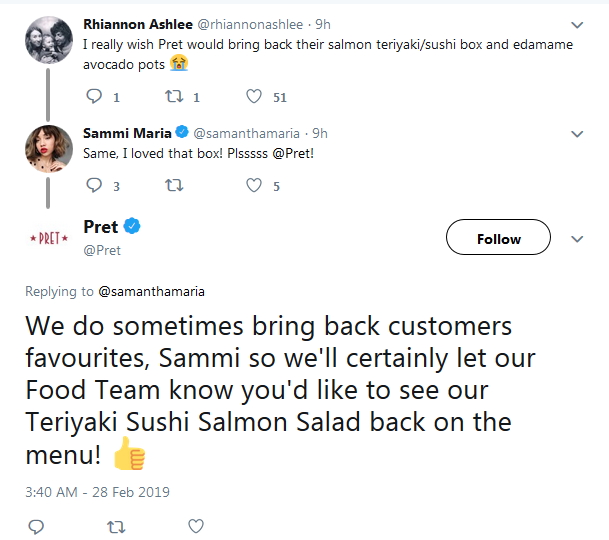Screen dimensions: 609x540
Task: Like Pret's main tweet
Action: point(196,525)
